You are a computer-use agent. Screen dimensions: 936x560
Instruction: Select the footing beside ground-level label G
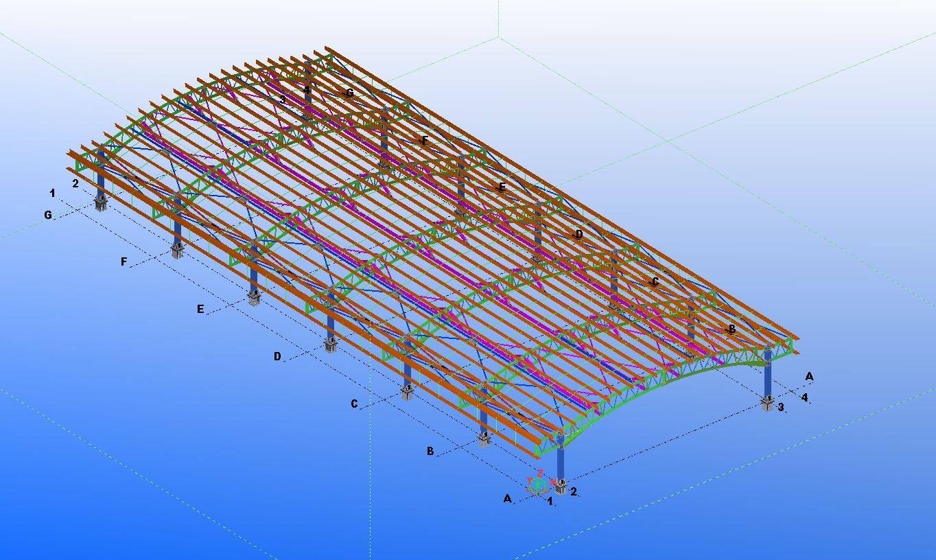[x=101, y=203]
